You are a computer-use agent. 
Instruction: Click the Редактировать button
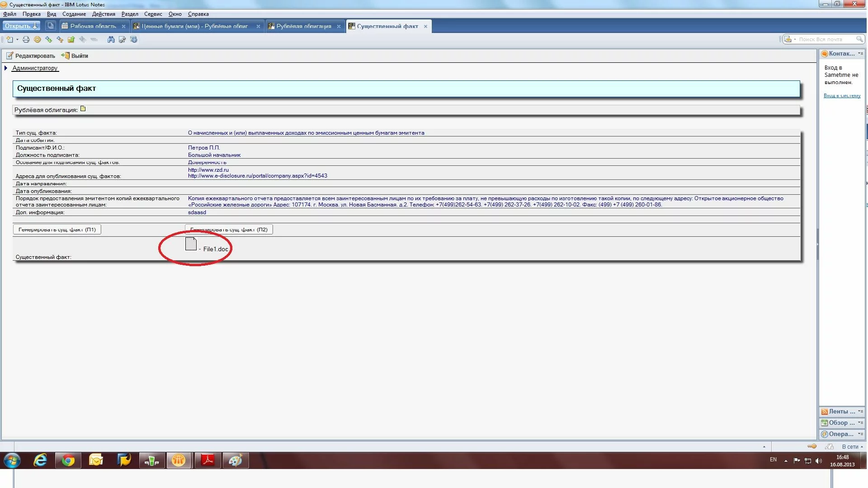pos(31,56)
